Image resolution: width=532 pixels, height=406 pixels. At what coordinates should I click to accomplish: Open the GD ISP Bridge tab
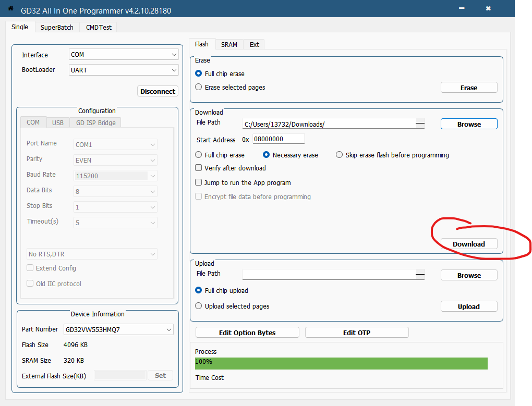click(95, 122)
